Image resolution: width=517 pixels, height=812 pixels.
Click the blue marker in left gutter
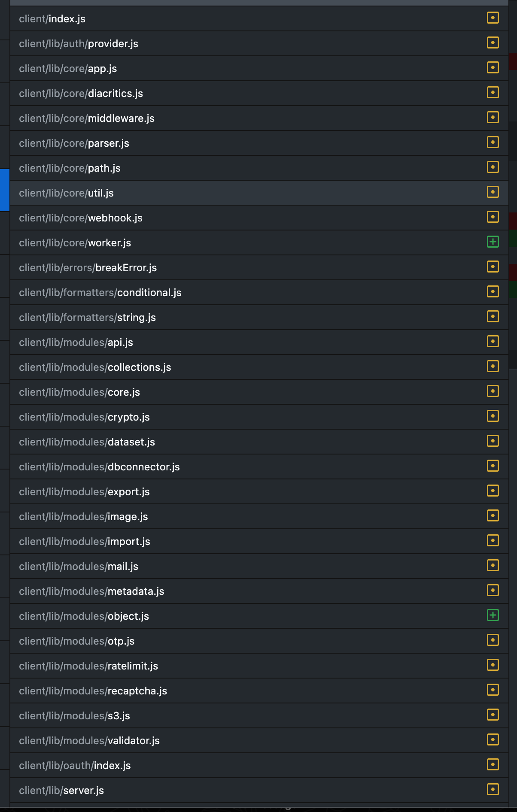(x=4, y=190)
